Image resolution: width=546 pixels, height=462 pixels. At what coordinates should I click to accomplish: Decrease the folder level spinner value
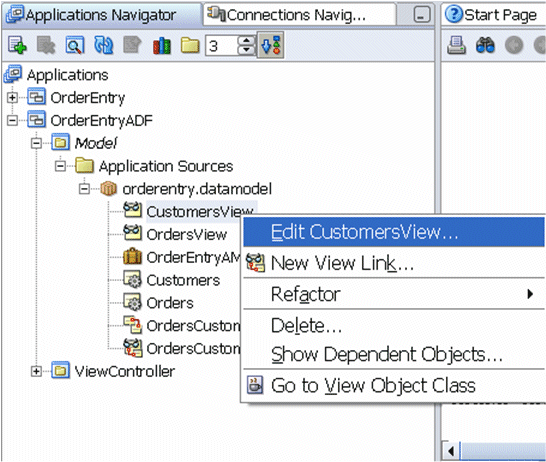(x=247, y=50)
